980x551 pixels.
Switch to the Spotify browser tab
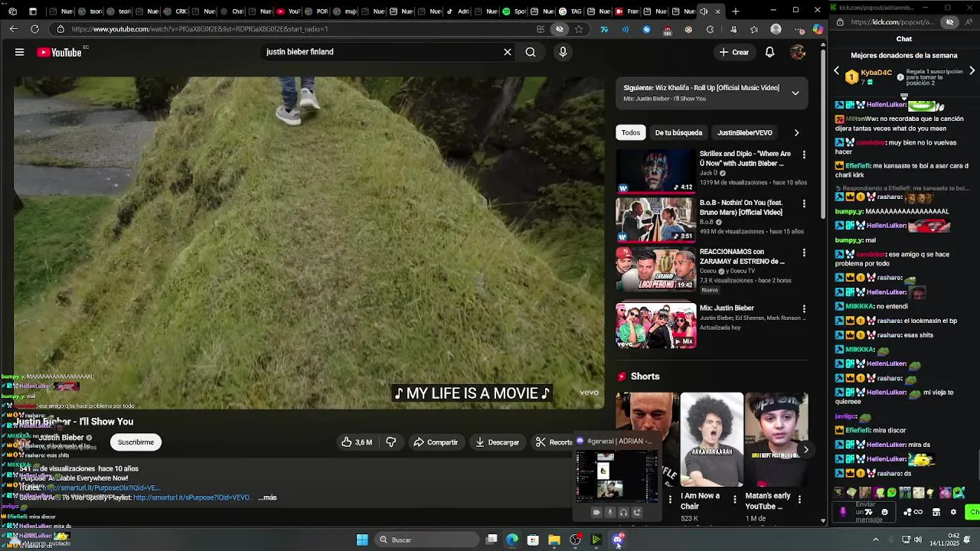click(x=514, y=11)
